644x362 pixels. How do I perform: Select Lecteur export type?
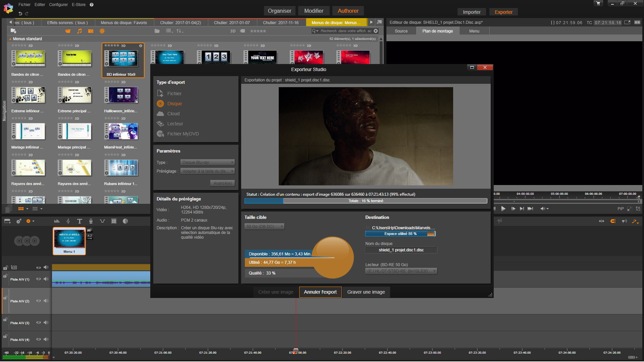click(170, 124)
